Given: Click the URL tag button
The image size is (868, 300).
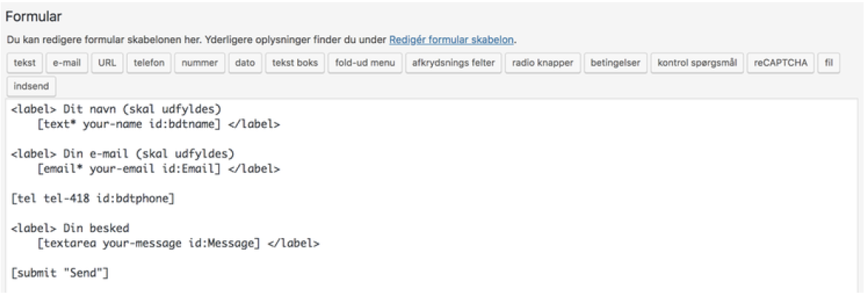Looking at the screenshot, I should click(x=107, y=63).
